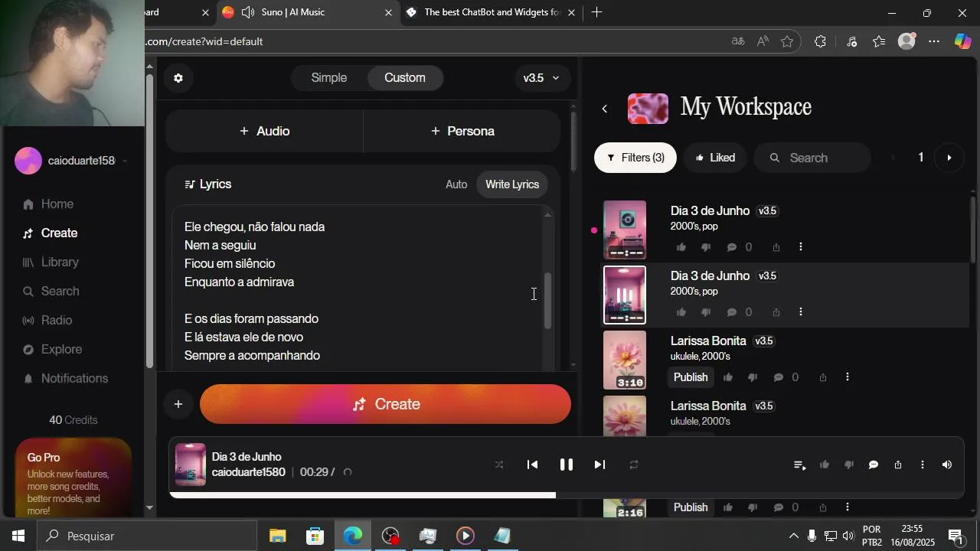
Task: Open Explore in the sidebar
Action: (x=61, y=350)
